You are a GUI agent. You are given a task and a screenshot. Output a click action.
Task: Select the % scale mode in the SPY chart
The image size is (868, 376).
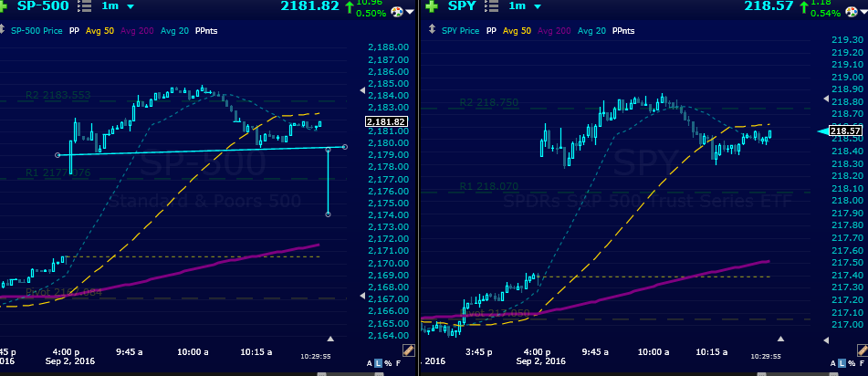click(852, 363)
